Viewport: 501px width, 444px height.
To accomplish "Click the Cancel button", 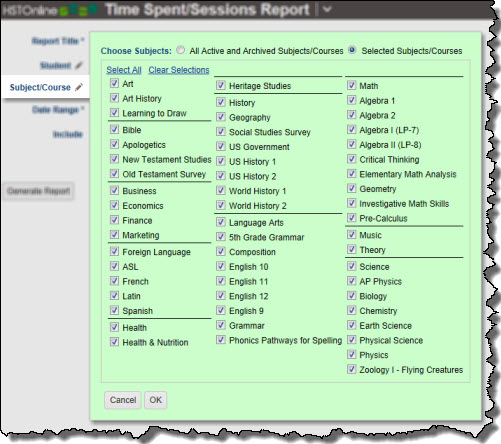I will coord(123,400).
